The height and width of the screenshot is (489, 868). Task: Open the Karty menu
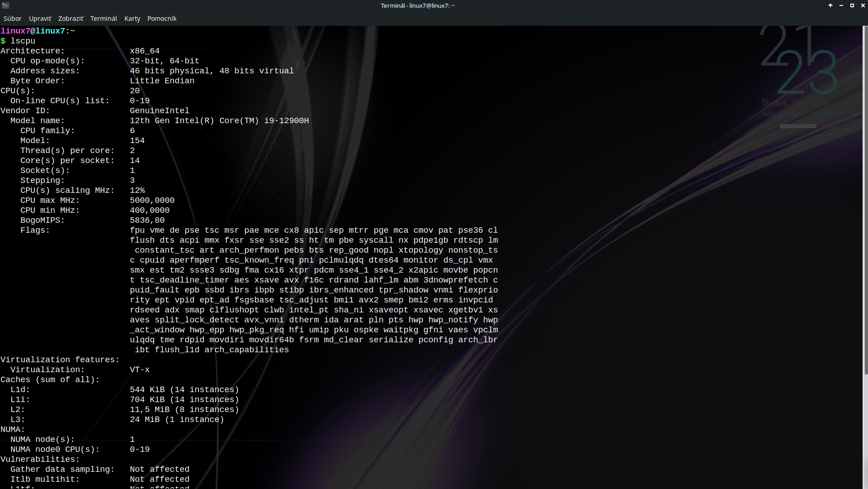(x=132, y=19)
